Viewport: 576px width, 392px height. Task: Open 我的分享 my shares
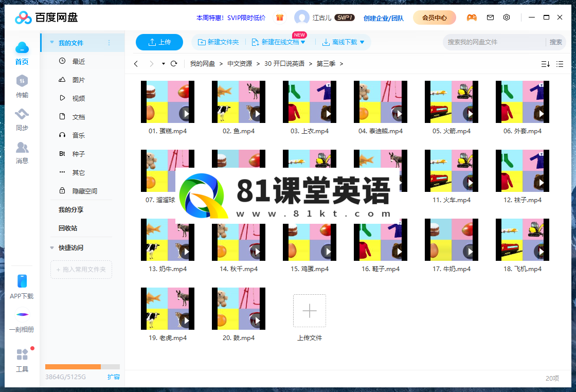(71, 209)
